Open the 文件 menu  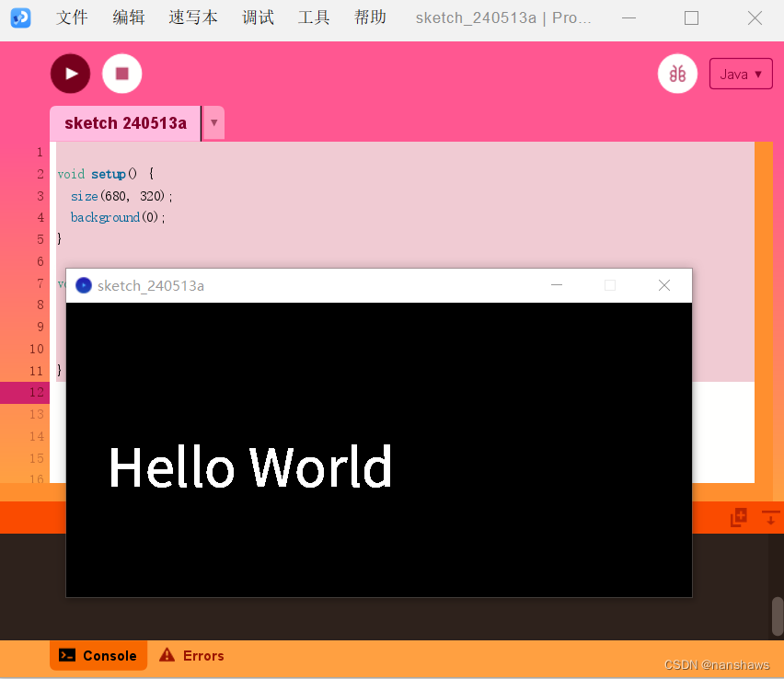(x=72, y=17)
